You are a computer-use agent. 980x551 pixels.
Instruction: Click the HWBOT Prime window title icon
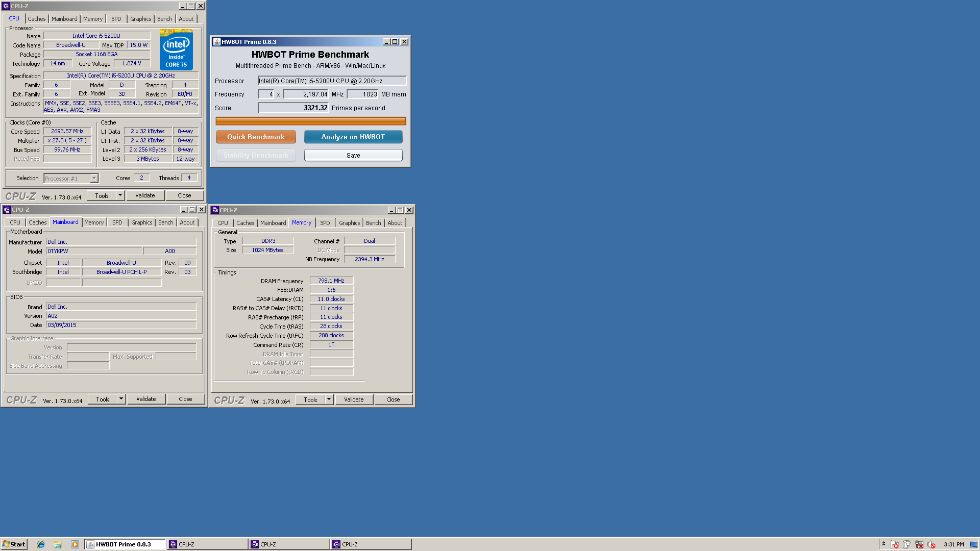point(217,42)
